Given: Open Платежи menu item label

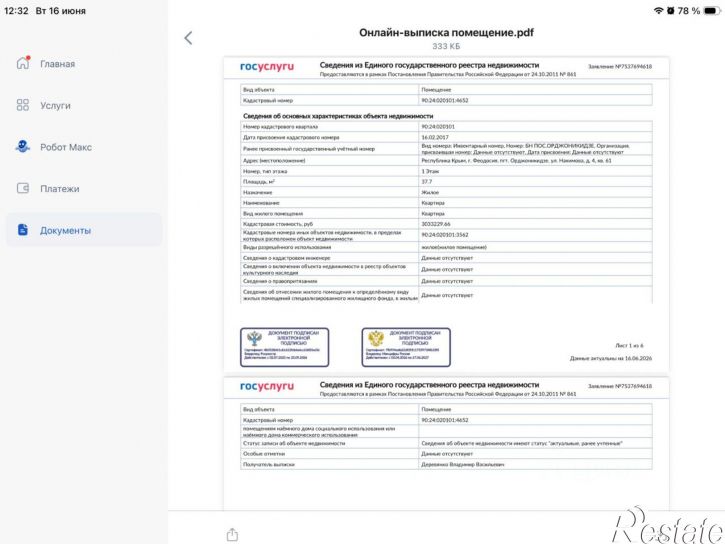Looking at the screenshot, I should [60, 189].
